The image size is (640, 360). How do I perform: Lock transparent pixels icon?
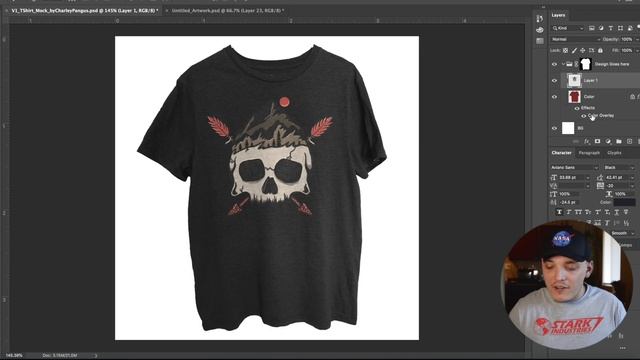(565, 51)
